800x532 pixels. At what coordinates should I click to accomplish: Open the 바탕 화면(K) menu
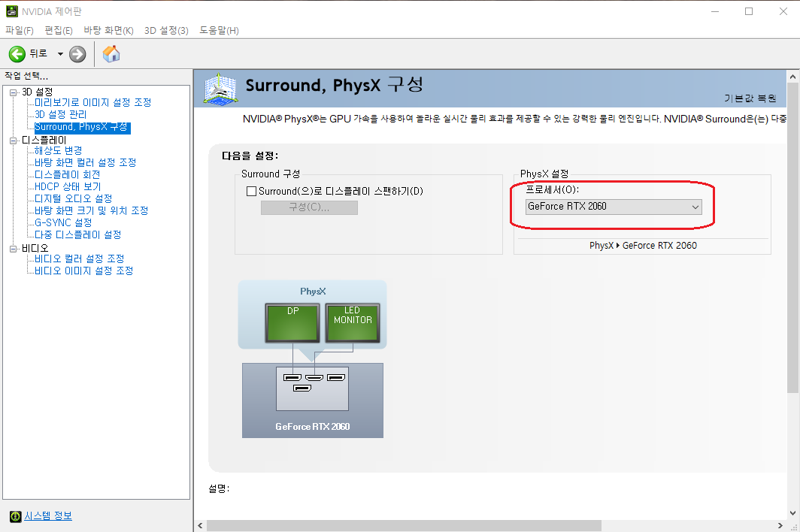click(108, 31)
